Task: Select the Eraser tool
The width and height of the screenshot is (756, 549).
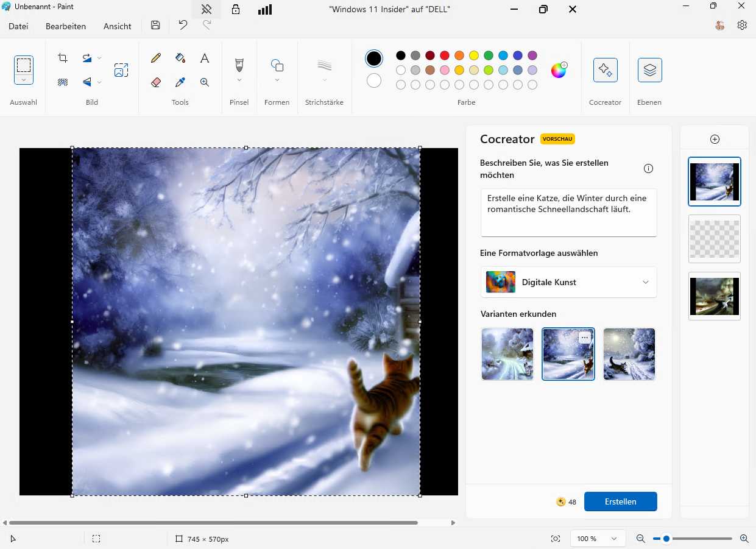Action: (x=155, y=82)
